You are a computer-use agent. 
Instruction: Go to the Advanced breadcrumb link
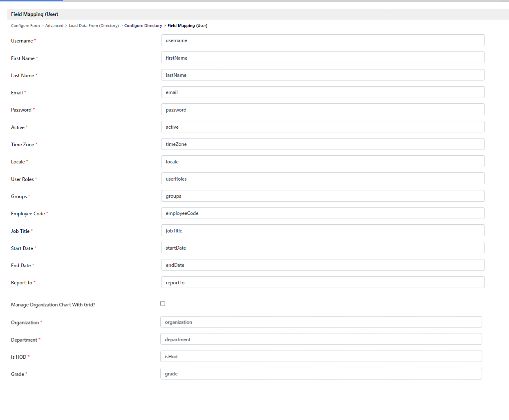(54, 26)
